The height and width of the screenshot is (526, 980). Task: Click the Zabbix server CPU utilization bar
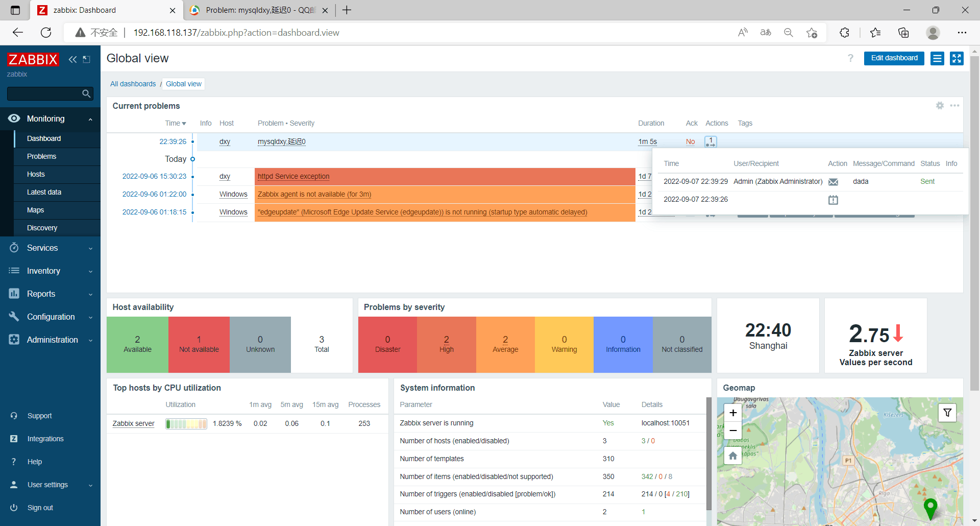[186, 424]
